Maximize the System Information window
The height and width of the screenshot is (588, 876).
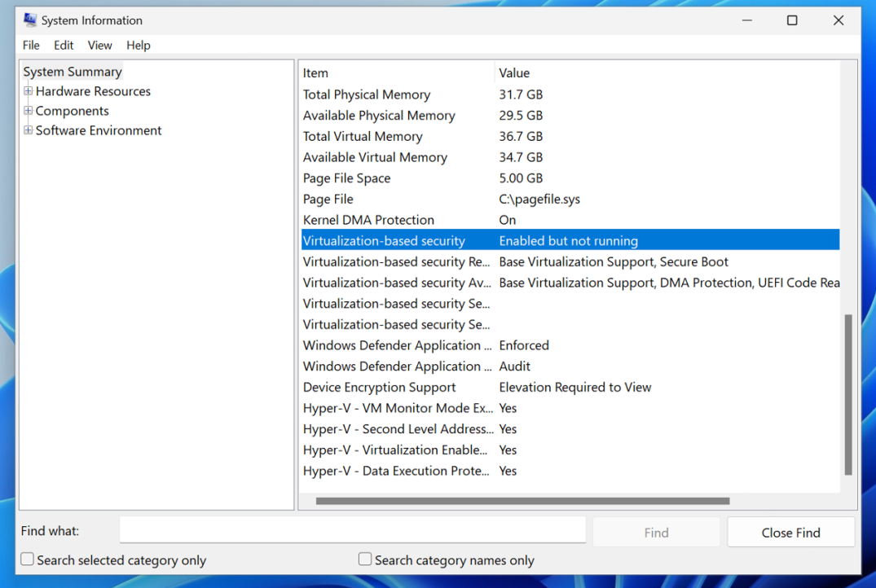(792, 20)
